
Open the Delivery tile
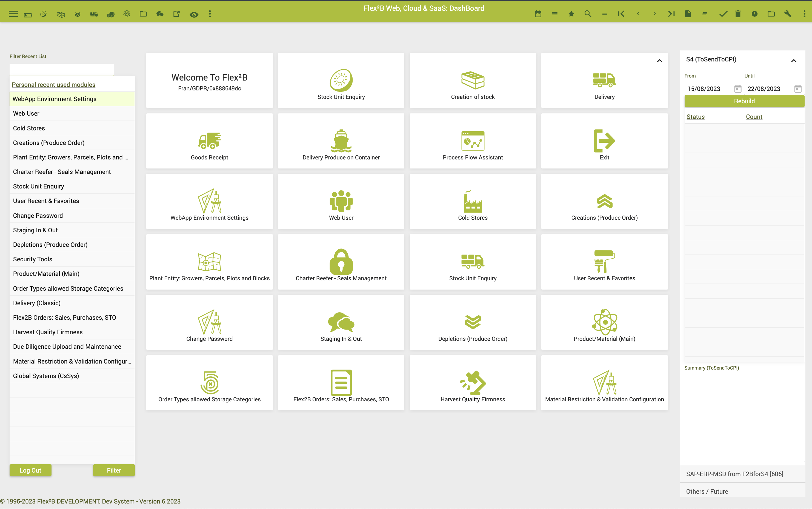(604, 81)
